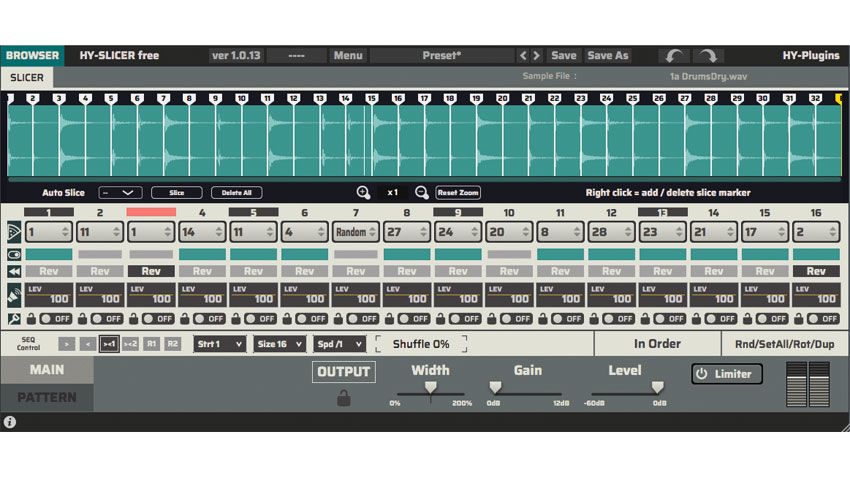
Task: Switch step 12 OFF toggle
Action: point(619,319)
